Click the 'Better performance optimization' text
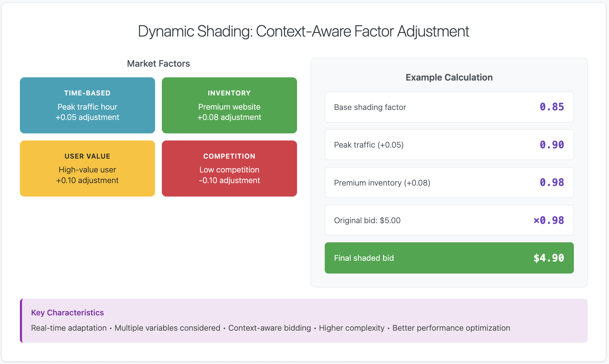This screenshot has height=364, width=609. (x=451, y=328)
